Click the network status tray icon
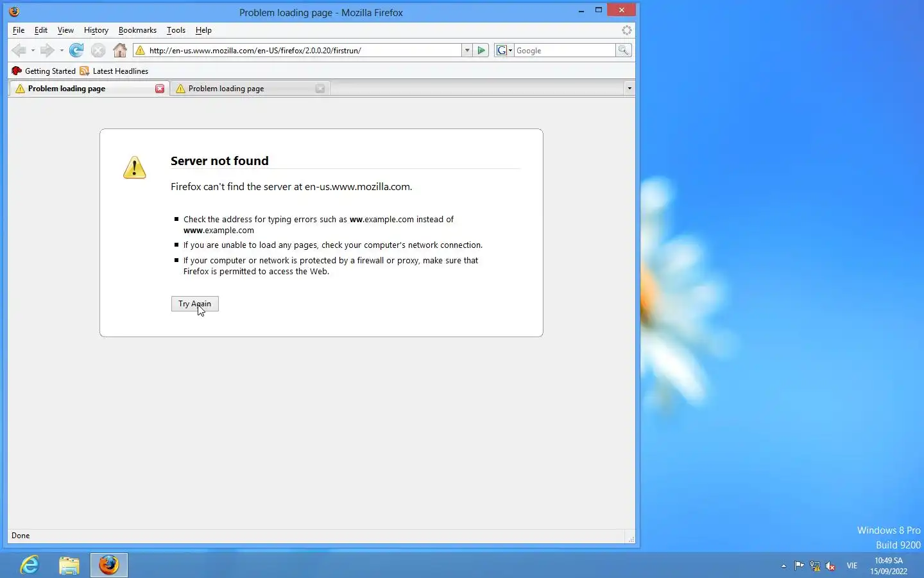This screenshot has height=578, width=924. pos(815,566)
